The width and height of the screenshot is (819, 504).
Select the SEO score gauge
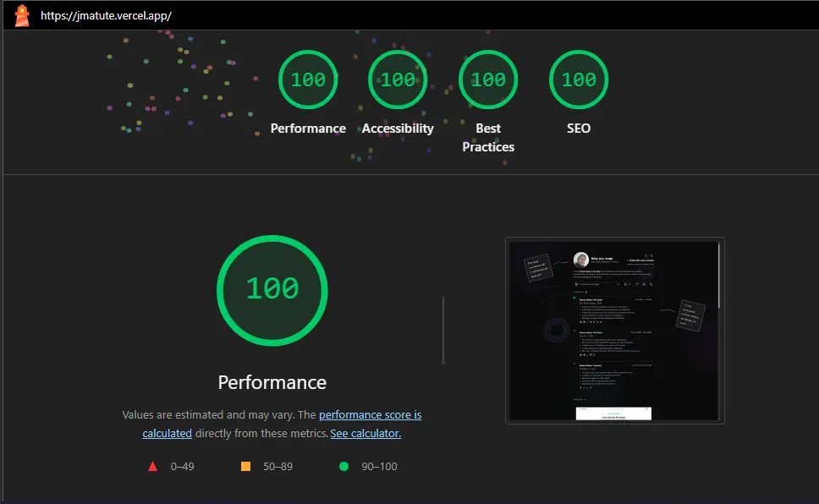point(579,79)
